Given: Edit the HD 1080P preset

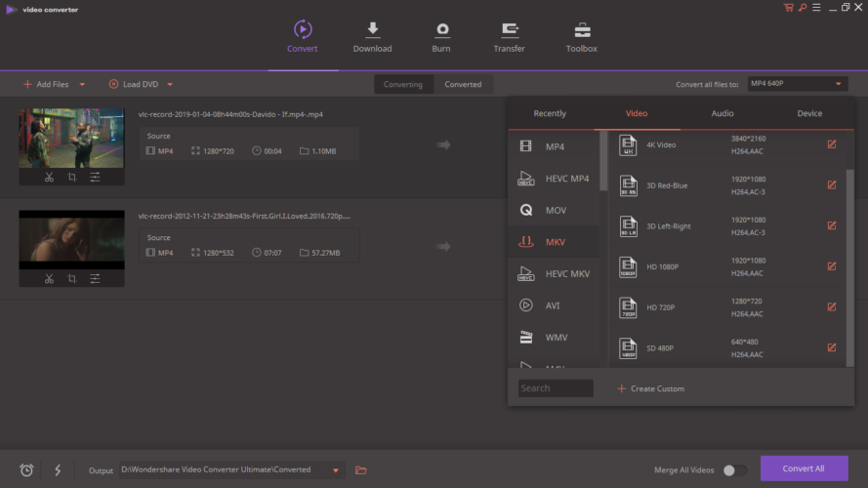Looking at the screenshot, I should [x=832, y=266].
